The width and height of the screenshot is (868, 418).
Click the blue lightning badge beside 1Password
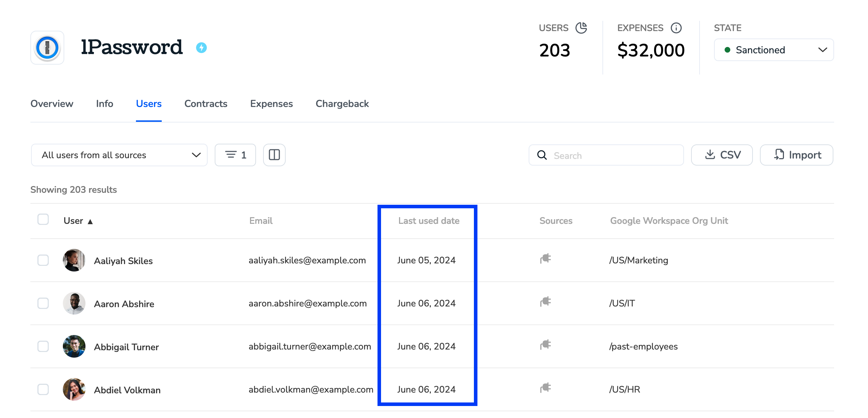click(x=201, y=48)
